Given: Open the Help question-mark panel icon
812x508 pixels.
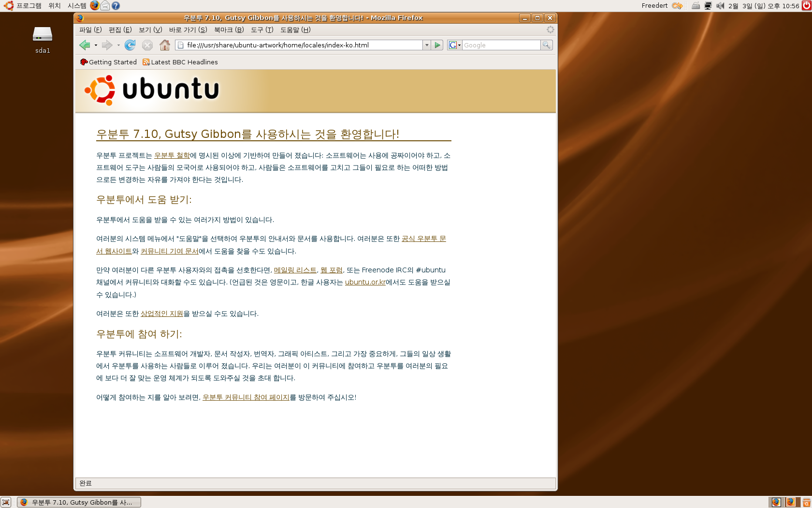Looking at the screenshot, I should 116,6.
